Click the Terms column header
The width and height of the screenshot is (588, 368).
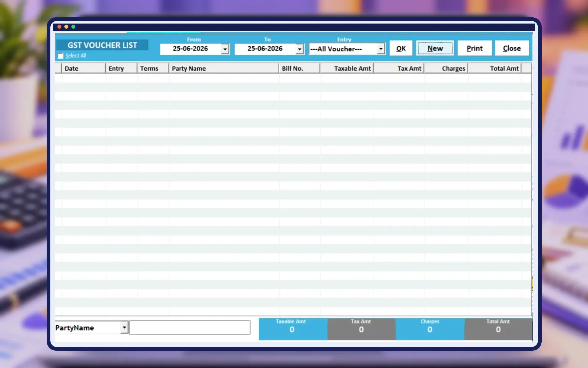coord(153,68)
